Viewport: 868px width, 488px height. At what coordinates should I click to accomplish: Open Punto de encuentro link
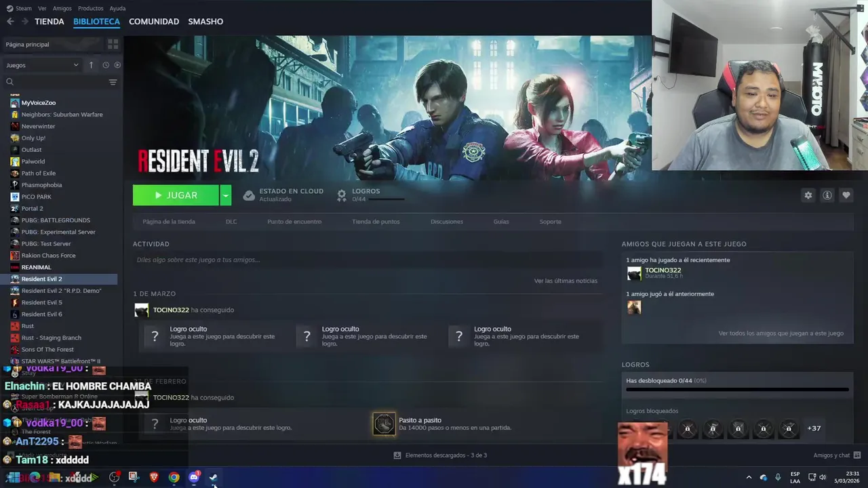point(294,222)
